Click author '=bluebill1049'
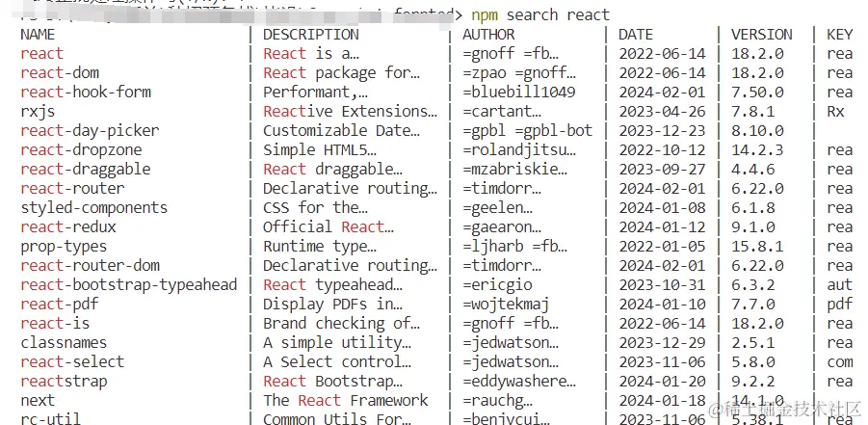868x425 pixels. (519, 92)
